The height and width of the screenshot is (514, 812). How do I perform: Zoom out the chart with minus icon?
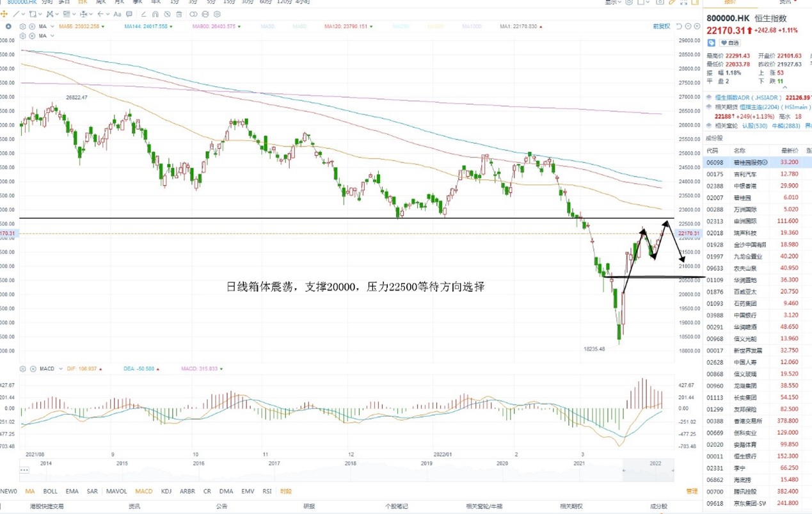688,26
